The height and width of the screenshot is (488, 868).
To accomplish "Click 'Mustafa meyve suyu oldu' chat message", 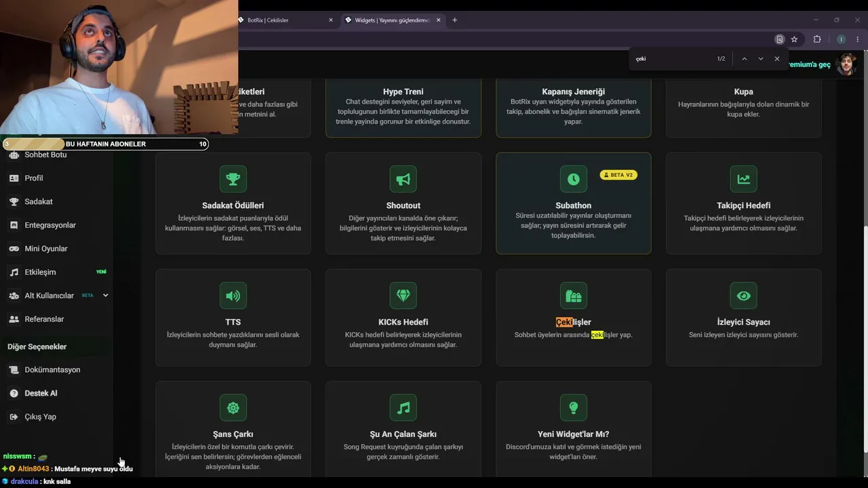I will (94, 468).
